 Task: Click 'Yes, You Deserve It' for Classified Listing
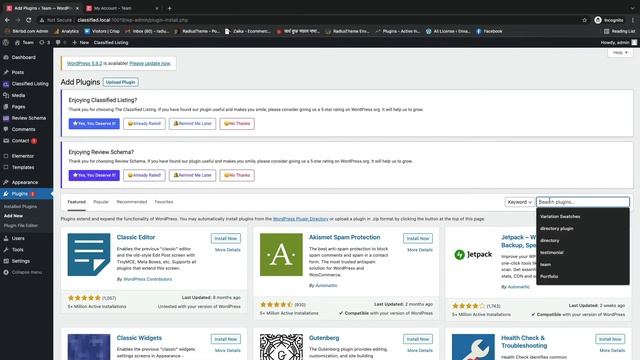coord(94,124)
